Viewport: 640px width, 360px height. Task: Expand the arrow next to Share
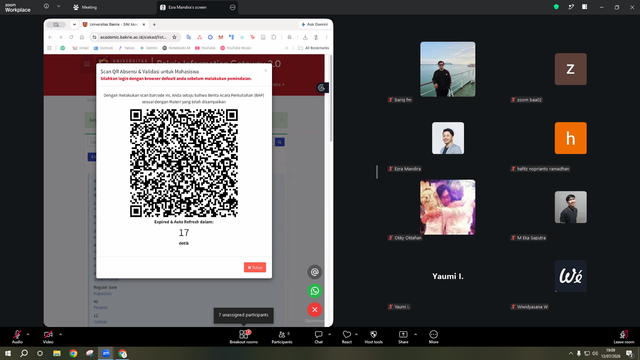click(x=415, y=334)
